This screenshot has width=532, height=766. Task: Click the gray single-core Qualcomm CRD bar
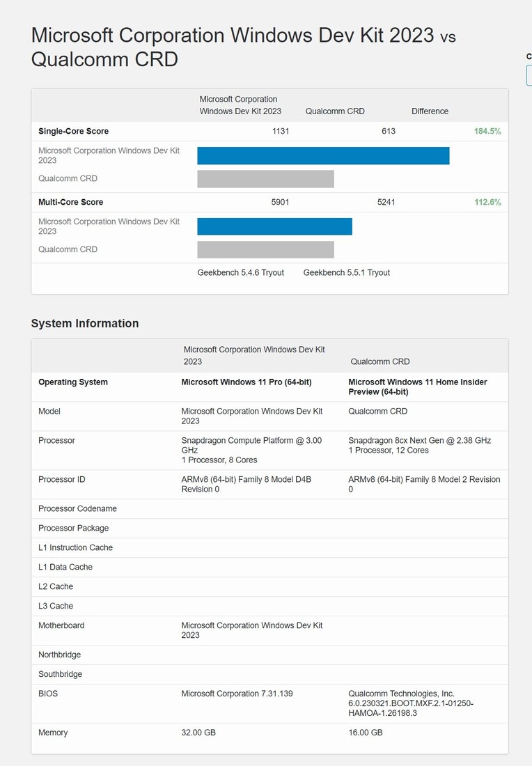pos(266,179)
